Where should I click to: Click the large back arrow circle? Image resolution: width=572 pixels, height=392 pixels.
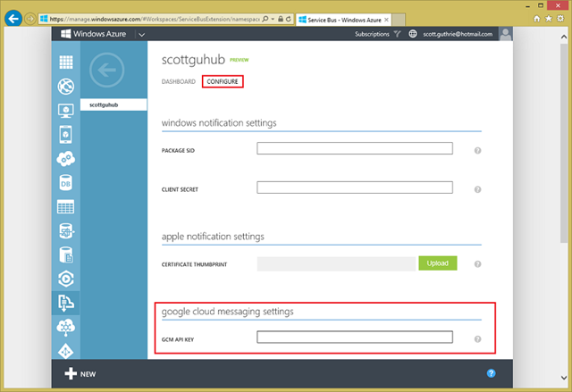pyautogui.click(x=107, y=70)
